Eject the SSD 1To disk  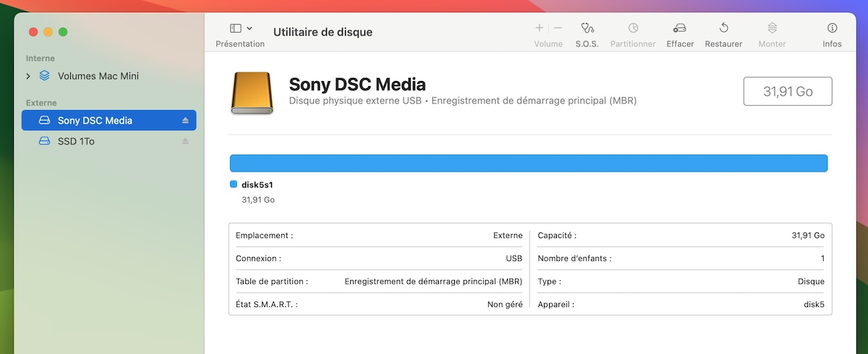185,141
